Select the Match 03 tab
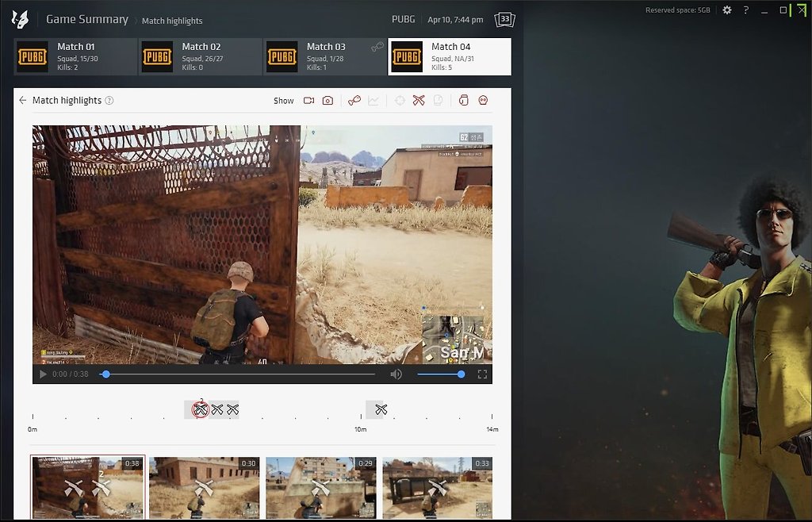 pos(325,56)
